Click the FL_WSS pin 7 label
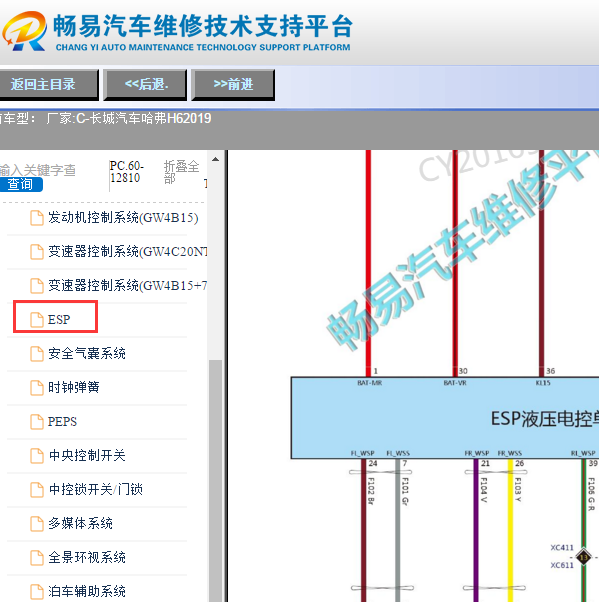 click(x=398, y=453)
